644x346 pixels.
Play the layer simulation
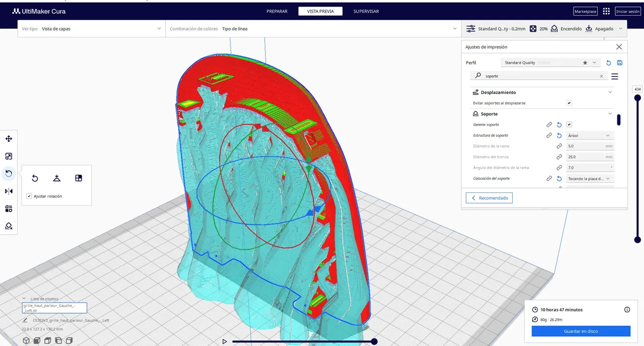pos(224,341)
